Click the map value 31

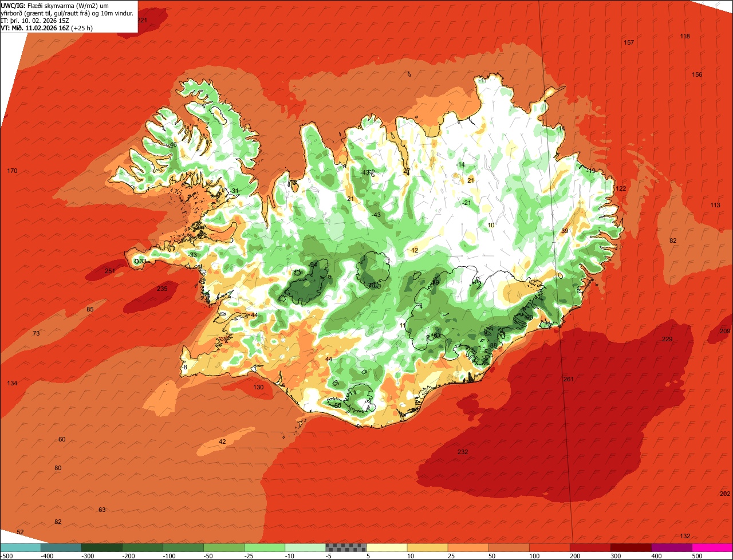[235, 191]
